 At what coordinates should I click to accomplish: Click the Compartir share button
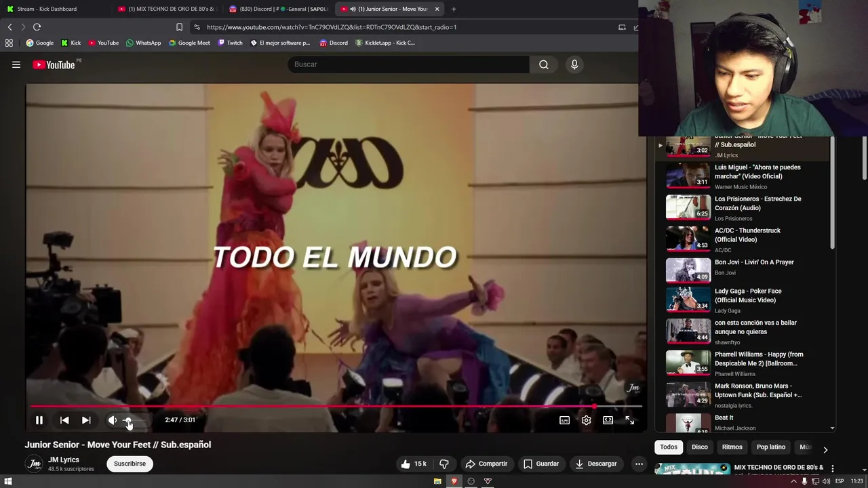coord(486,464)
